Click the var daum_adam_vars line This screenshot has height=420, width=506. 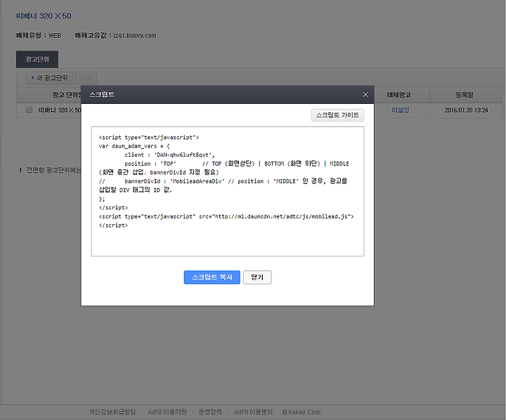tap(134, 146)
